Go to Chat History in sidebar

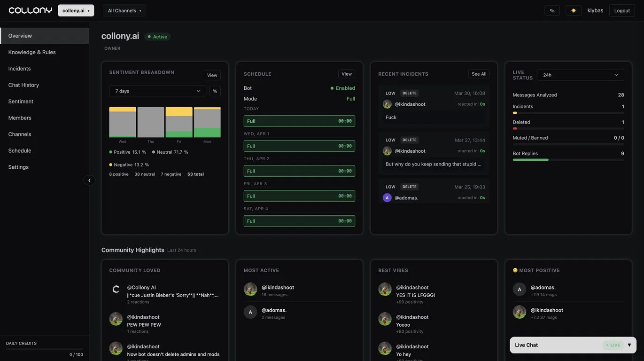coord(23,85)
